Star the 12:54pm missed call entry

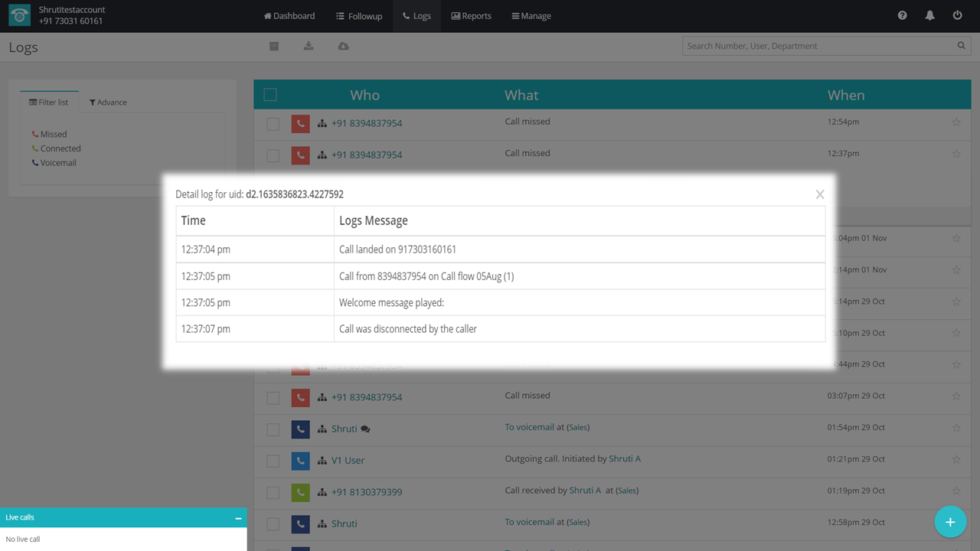click(956, 122)
